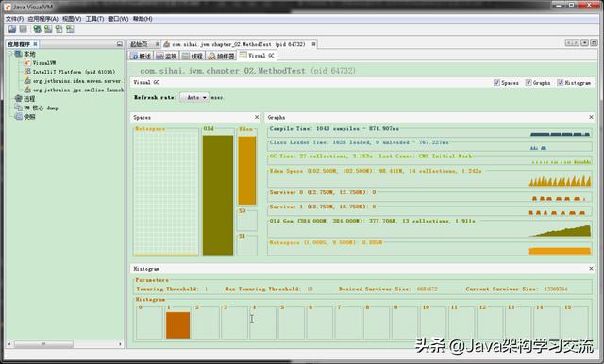Toggle the Spaces checkbox

pos(497,82)
